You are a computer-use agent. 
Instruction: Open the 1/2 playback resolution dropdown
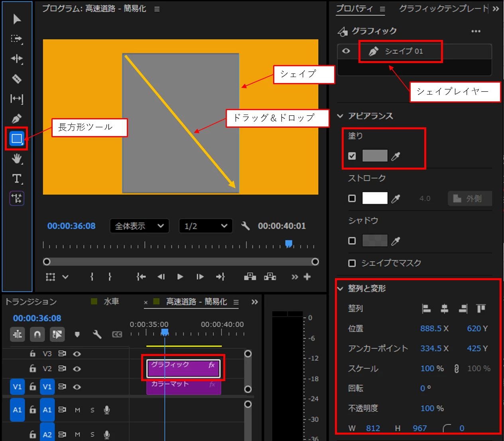pos(205,226)
